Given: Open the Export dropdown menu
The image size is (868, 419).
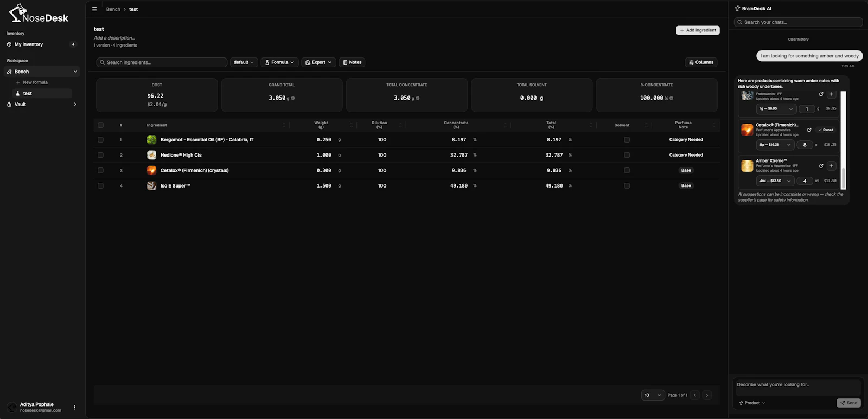Looking at the screenshot, I should pyautogui.click(x=318, y=62).
